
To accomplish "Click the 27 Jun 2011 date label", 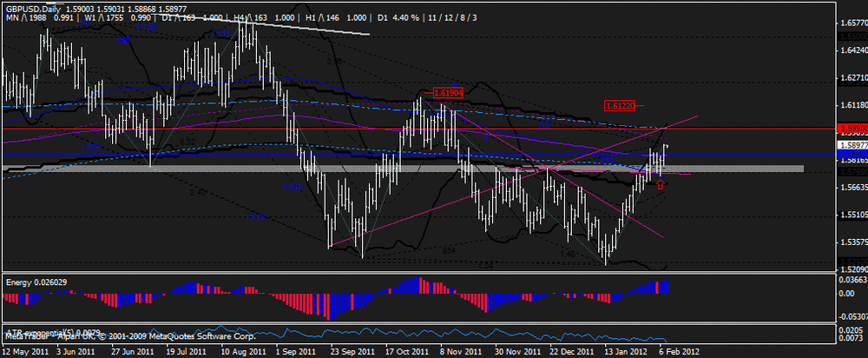I will pyautogui.click(x=132, y=352).
